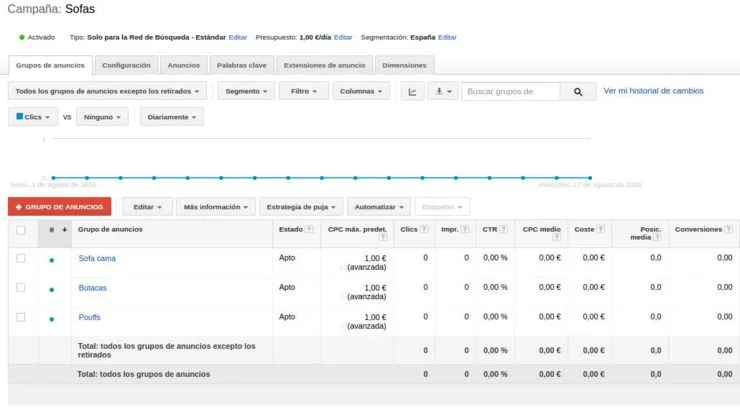Click the magnifier search icon button
The height and width of the screenshot is (415, 740).
pos(578,92)
